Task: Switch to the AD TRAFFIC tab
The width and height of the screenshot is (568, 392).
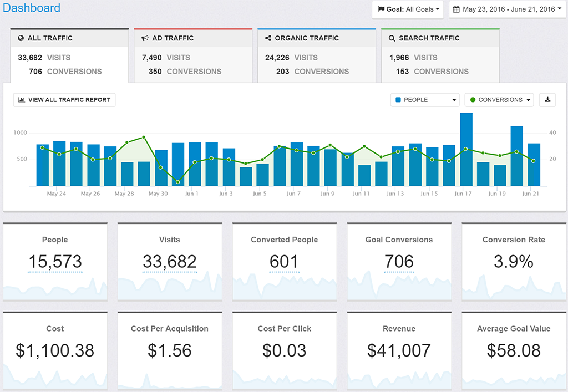Action: coord(193,55)
